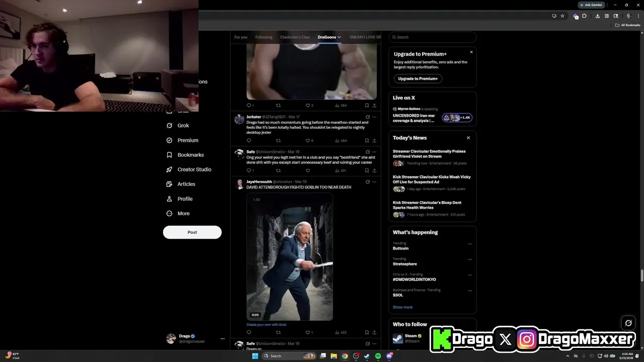Open Clavicular Kicks Woah Vicky news story
The width and height of the screenshot is (644, 362).
pos(432,183)
